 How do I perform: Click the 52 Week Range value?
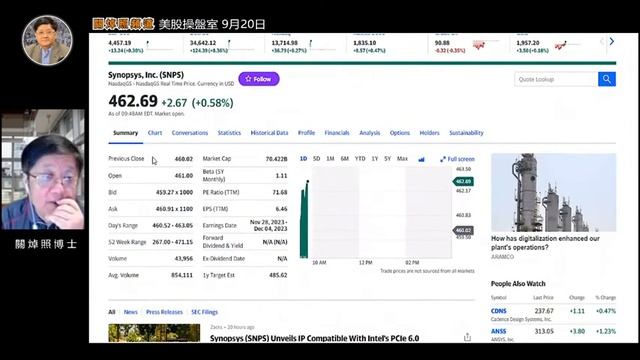(x=173, y=242)
